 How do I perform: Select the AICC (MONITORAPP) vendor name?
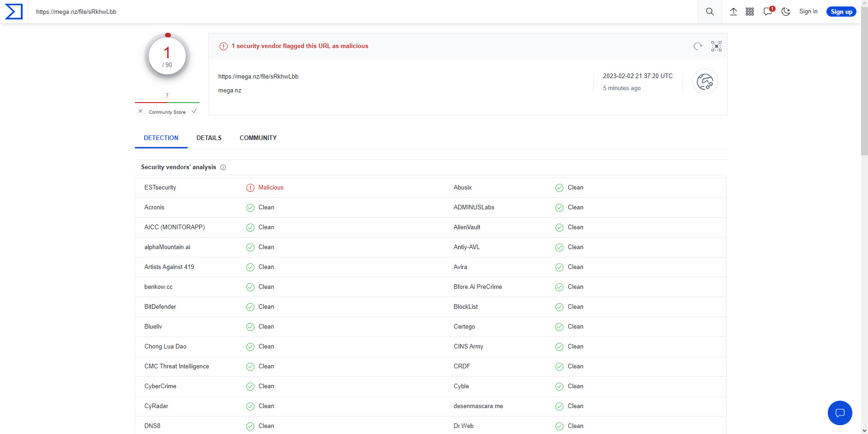click(x=175, y=227)
